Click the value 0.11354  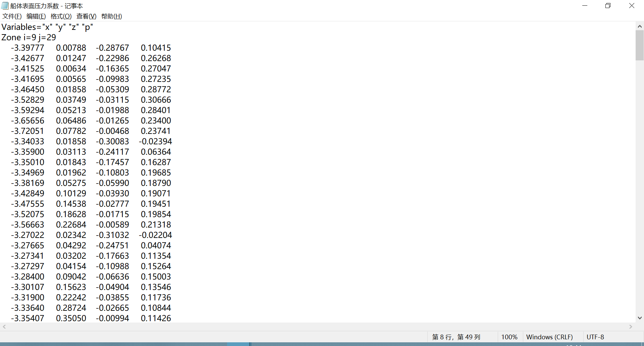click(x=156, y=256)
